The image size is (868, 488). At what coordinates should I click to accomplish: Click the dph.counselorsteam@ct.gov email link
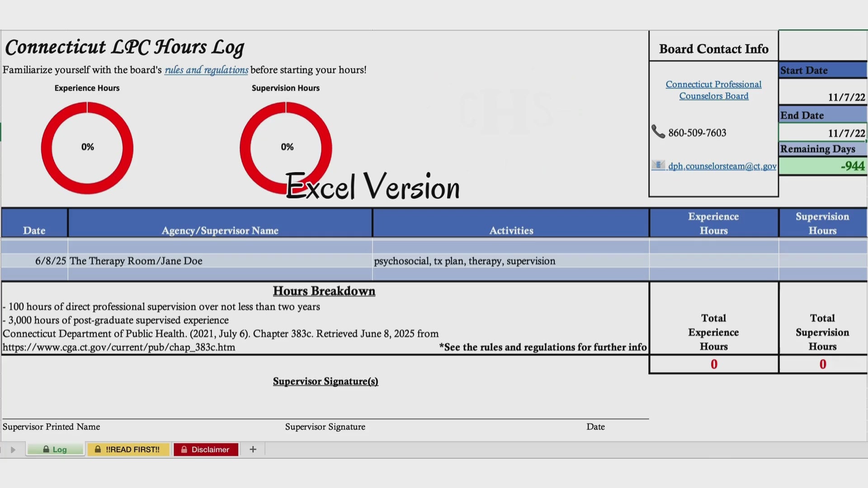(722, 166)
